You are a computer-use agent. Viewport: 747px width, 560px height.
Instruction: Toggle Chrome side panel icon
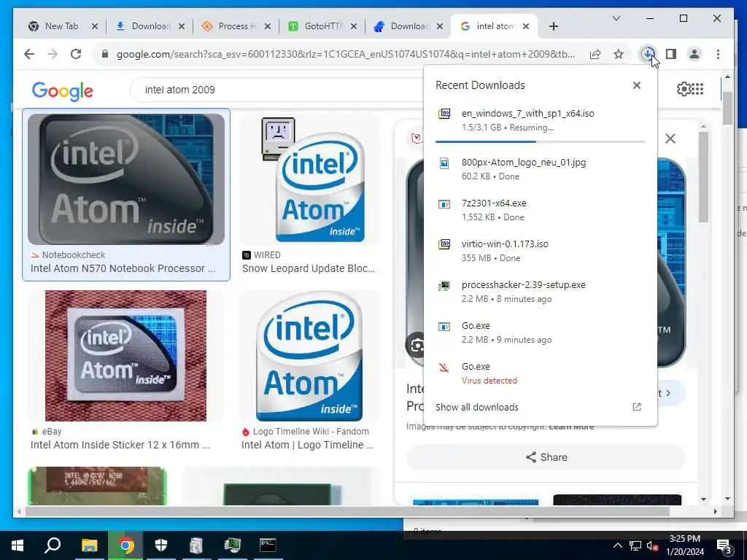point(671,54)
